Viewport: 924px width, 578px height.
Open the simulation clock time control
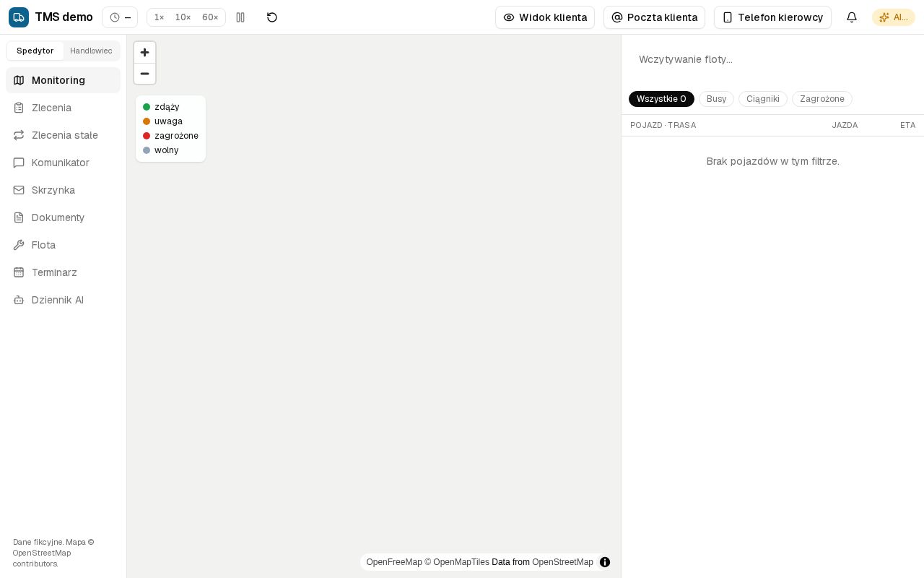120,17
